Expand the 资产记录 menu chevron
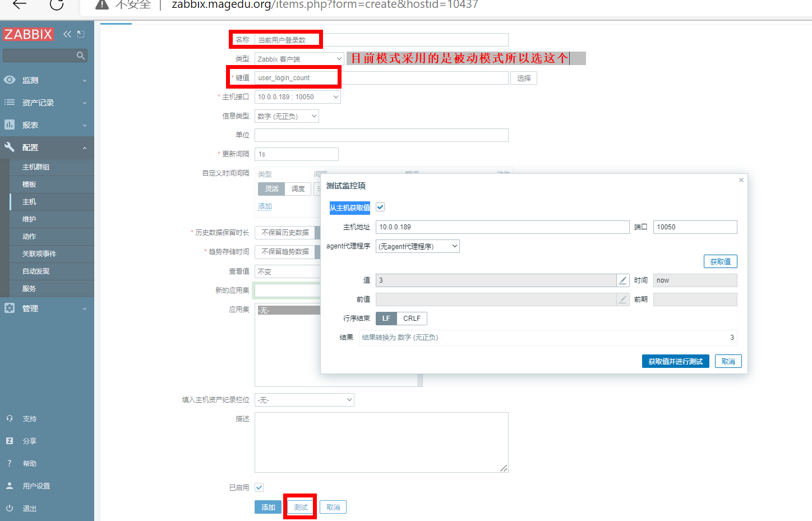Screen dimensions: 812x521 85,103
